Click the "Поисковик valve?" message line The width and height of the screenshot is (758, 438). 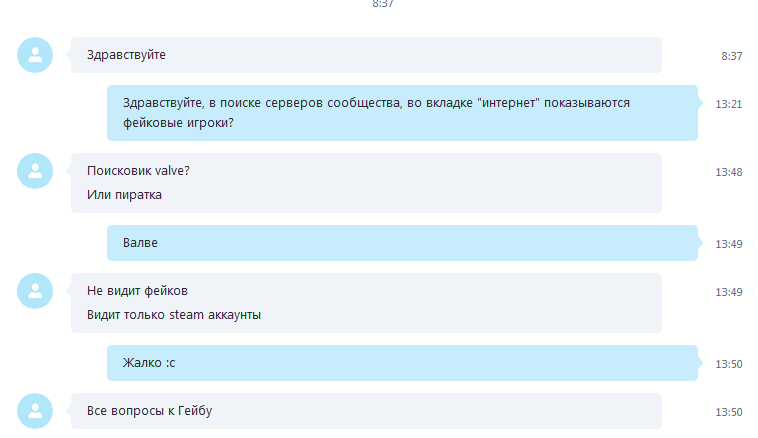click(x=138, y=171)
